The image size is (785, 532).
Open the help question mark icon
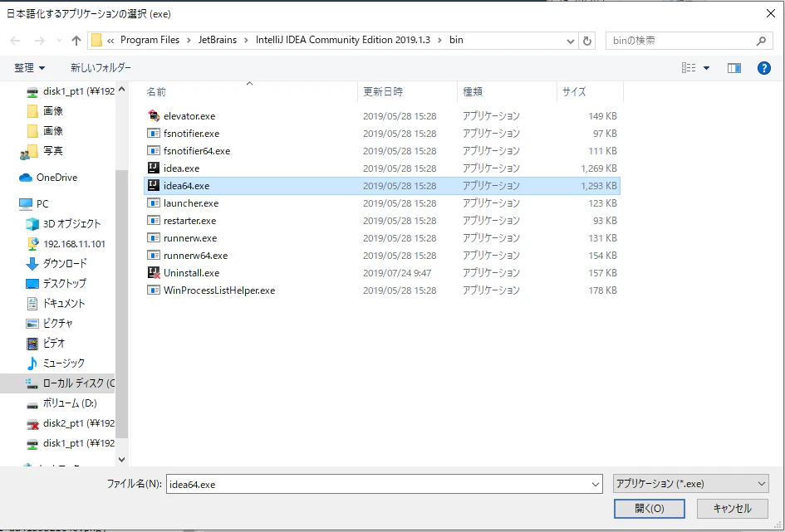click(x=764, y=68)
